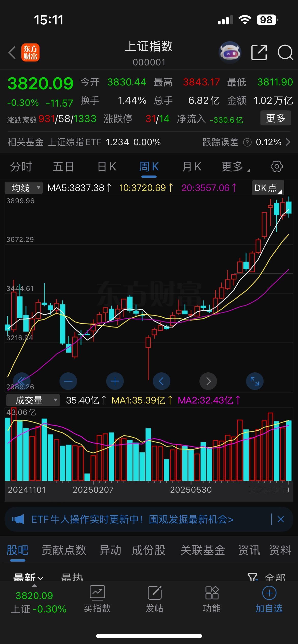Switch to 日K chart tab
Screen dimensions: 298x644
tap(107, 167)
